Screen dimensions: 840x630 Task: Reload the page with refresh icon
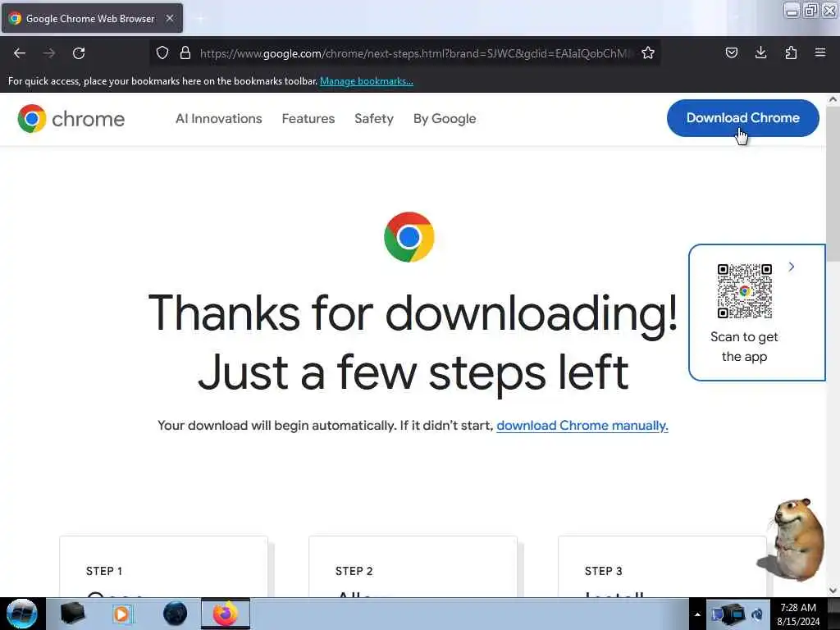79,53
